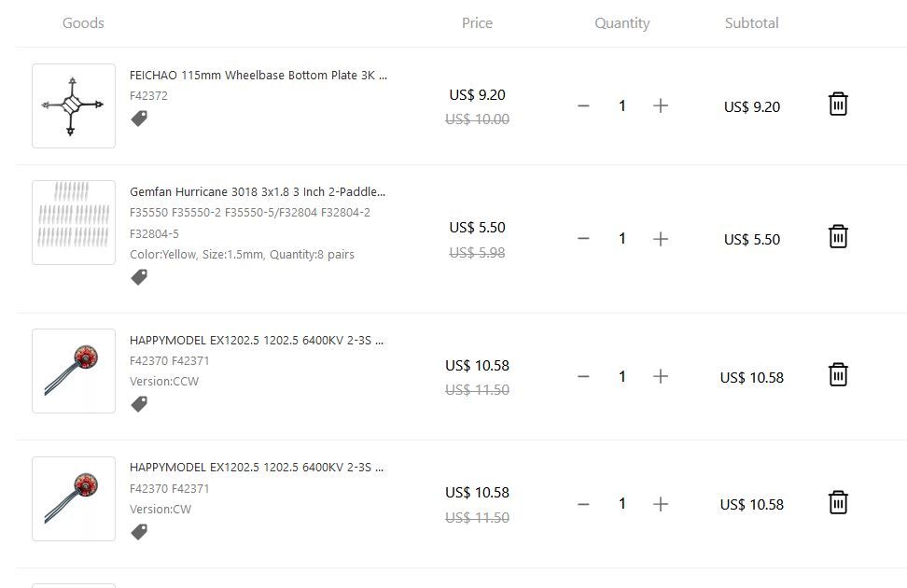Viewport: 907px width, 588px height.
Task: Increase quantity of Gemfan Hurricane propellers
Action: point(661,239)
